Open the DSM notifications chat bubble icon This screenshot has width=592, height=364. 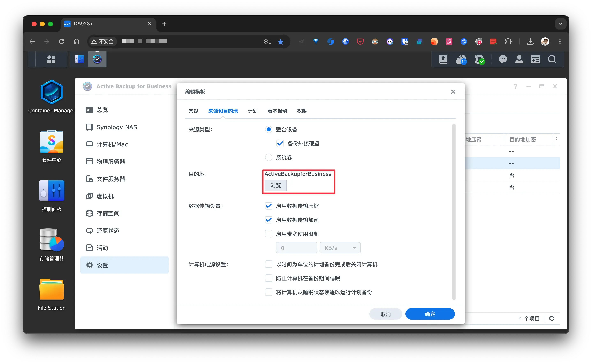coord(502,59)
